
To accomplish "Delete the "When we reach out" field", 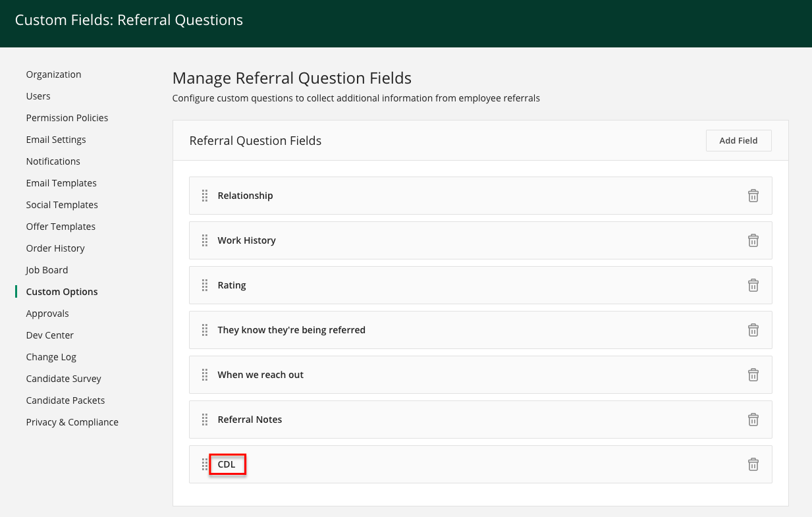I will 753,375.
